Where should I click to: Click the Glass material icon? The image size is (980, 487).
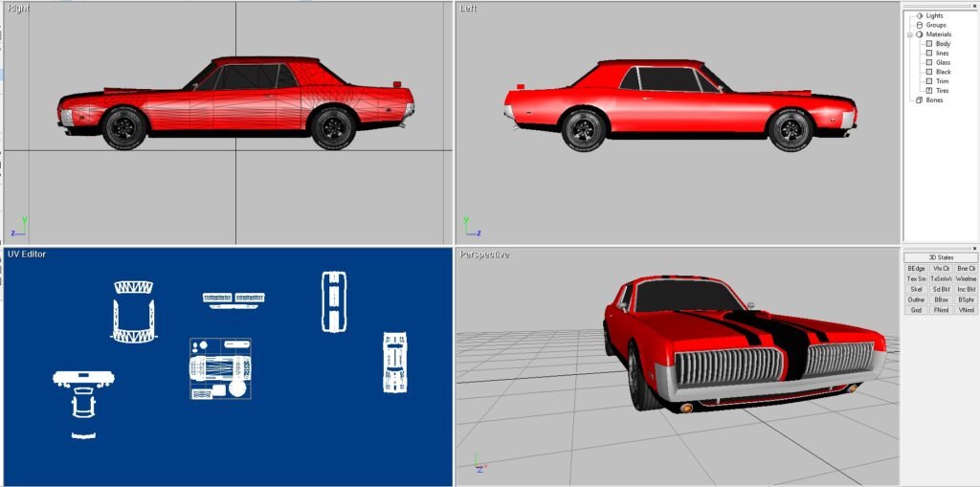click(928, 62)
